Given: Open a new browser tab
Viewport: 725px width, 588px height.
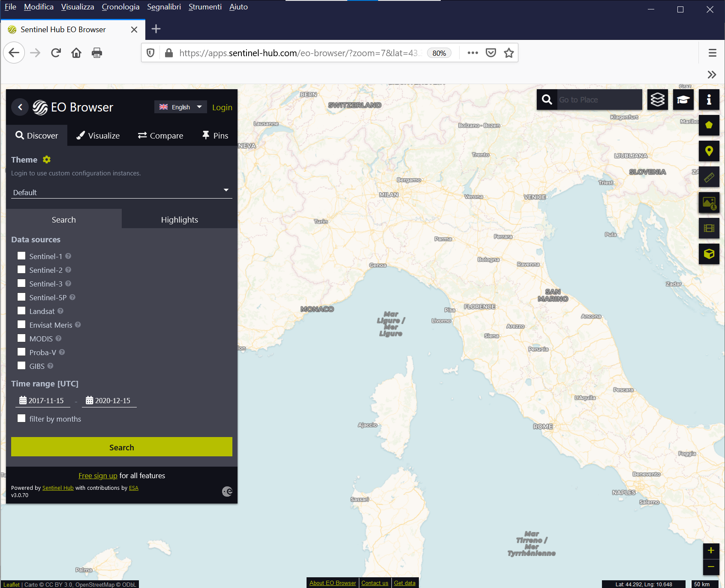Looking at the screenshot, I should click(x=156, y=29).
